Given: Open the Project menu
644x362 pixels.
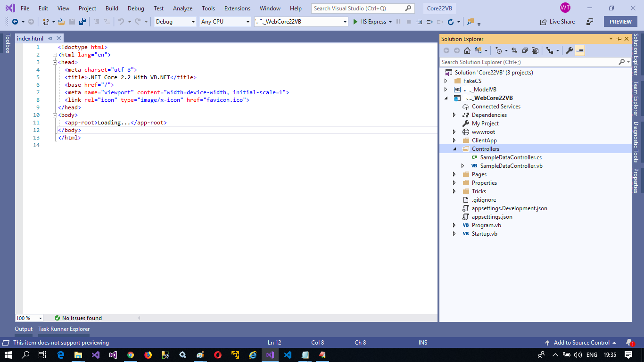Looking at the screenshot, I should click(x=87, y=8).
